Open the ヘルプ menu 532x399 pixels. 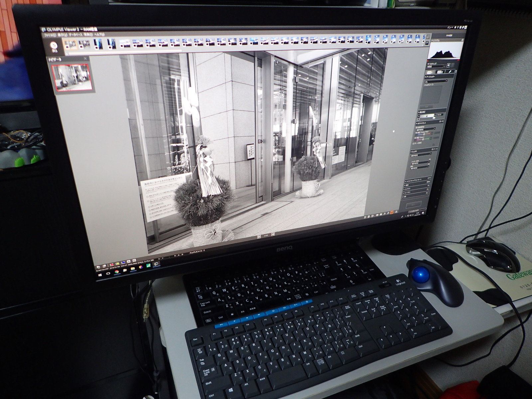[99, 35]
